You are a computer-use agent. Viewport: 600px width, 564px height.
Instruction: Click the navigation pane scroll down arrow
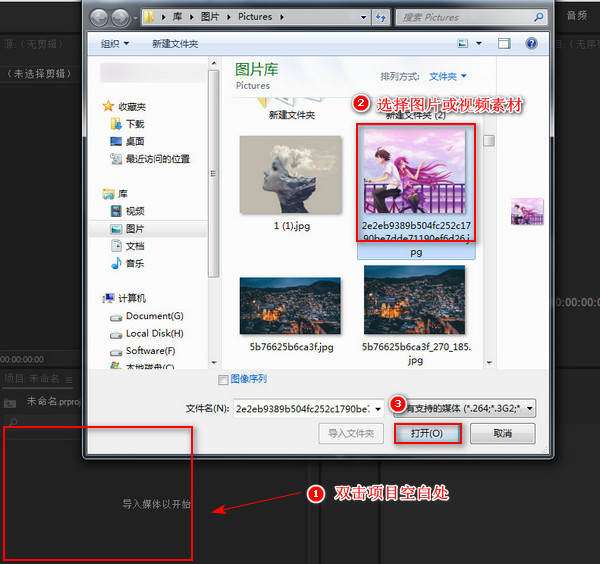214,362
